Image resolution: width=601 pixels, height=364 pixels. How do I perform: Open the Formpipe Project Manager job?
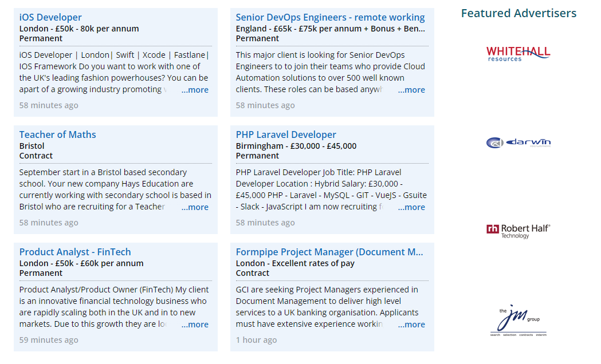click(329, 252)
